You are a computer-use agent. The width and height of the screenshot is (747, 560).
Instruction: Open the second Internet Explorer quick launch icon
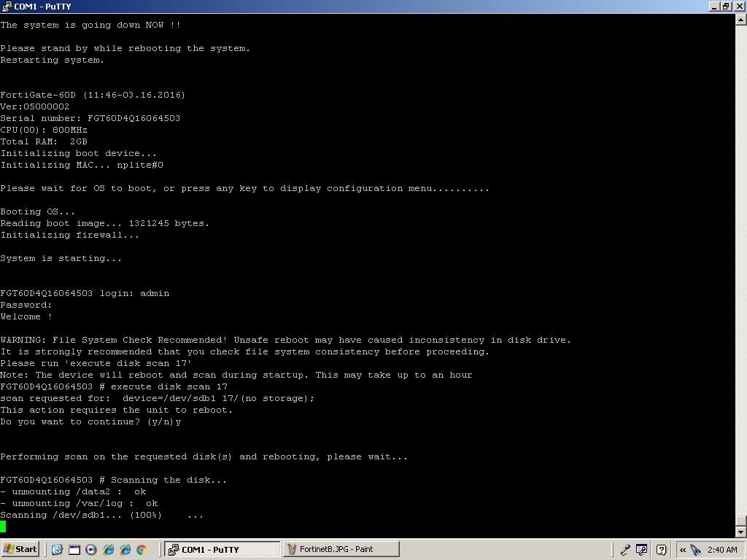(125, 550)
